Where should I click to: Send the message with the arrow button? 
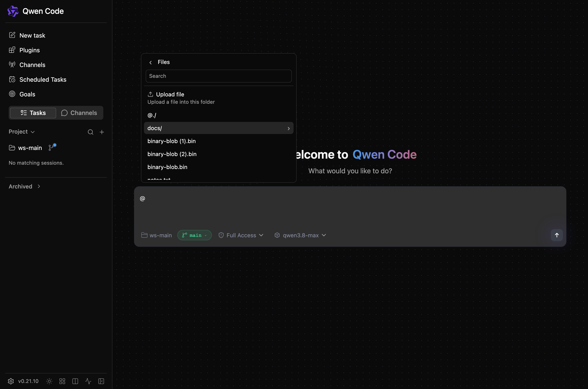coord(557,235)
